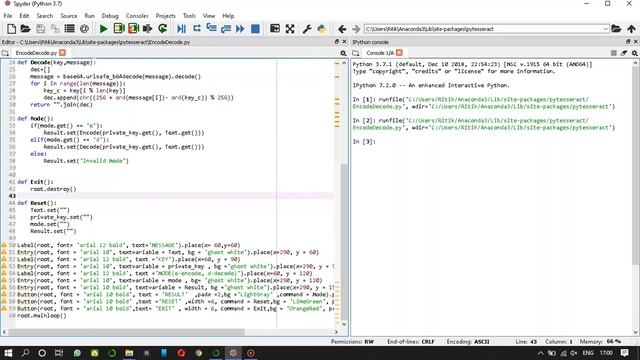This screenshot has height=360, width=640.
Task: Open PYTHONPATH manager (Python logo icon)
Action: [x=322, y=29]
